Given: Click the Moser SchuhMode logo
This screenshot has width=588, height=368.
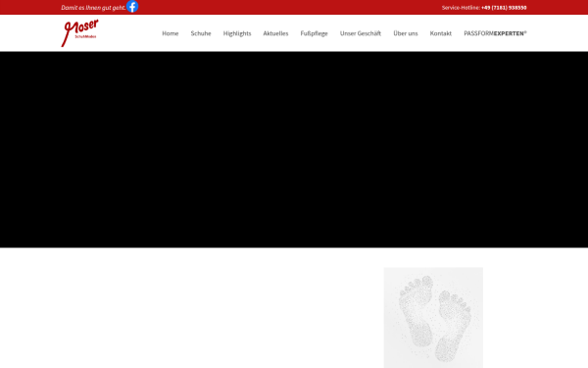Looking at the screenshot, I should pos(80,33).
